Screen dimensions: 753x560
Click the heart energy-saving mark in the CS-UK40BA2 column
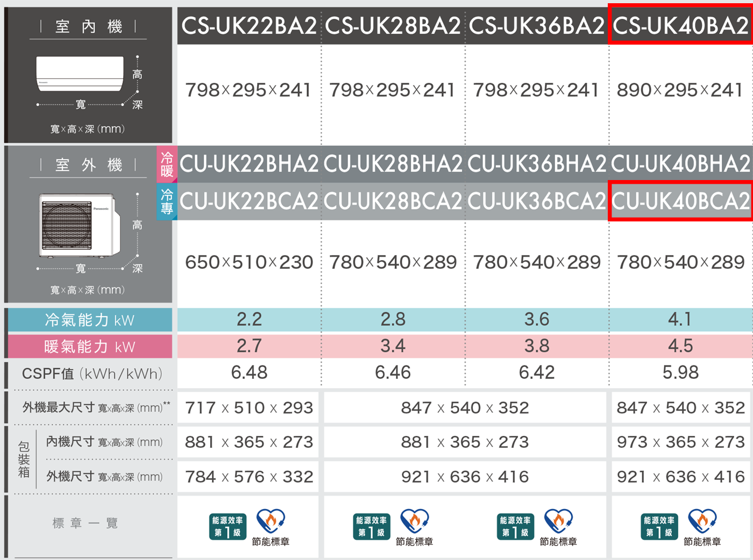pyautogui.click(x=702, y=521)
